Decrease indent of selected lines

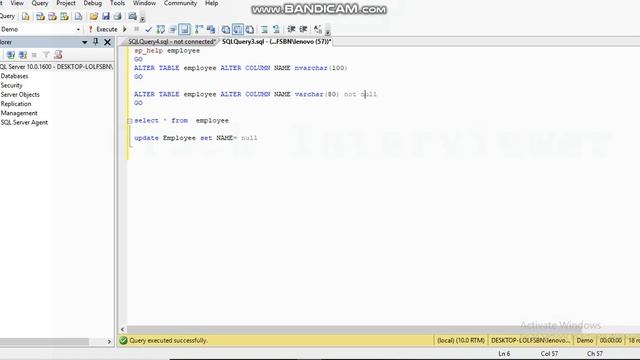coord(291,29)
